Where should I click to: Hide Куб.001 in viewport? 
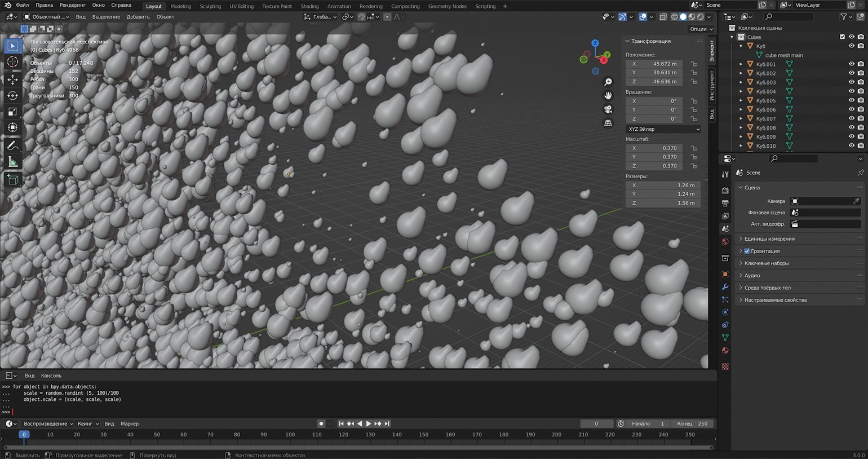pos(852,64)
